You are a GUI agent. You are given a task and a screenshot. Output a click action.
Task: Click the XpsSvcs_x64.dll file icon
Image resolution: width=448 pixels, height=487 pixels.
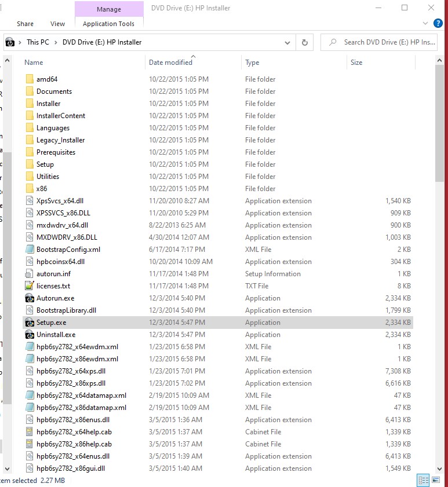coord(30,200)
